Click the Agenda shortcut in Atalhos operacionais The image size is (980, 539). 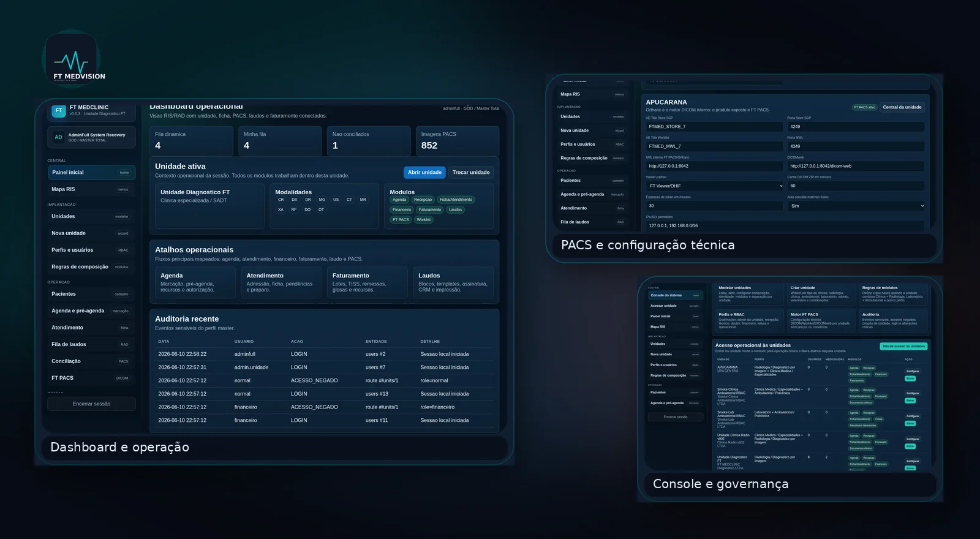tap(195, 282)
